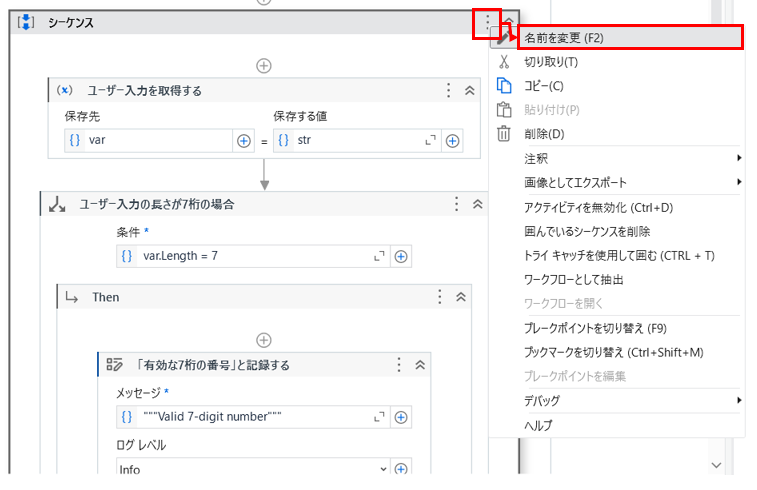Choose Copy (Ctrl+C) in context menu
757x490 pixels.
coord(544,86)
